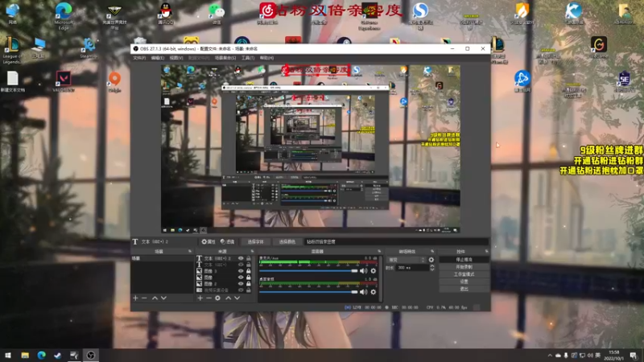Screen dimensions: 644x362
Task: Mute the 桌面音频 desktop audio channel
Action: coord(364,292)
